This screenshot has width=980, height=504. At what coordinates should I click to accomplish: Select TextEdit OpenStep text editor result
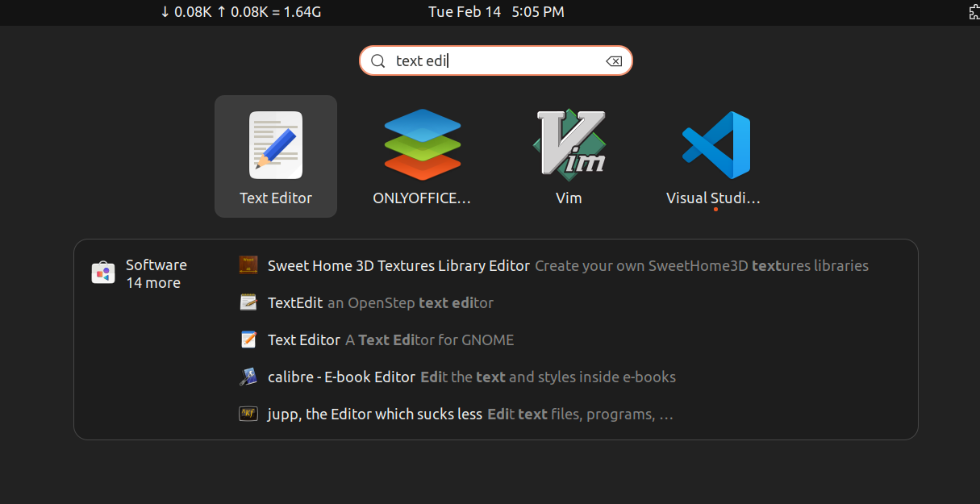pos(380,303)
